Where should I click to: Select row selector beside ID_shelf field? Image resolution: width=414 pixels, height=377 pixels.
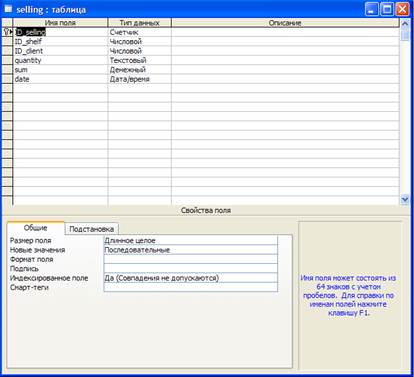click(7, 41)
